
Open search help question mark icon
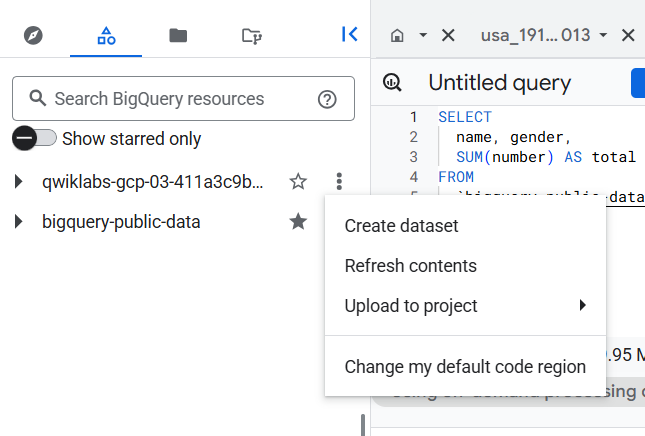click(327, 99)
